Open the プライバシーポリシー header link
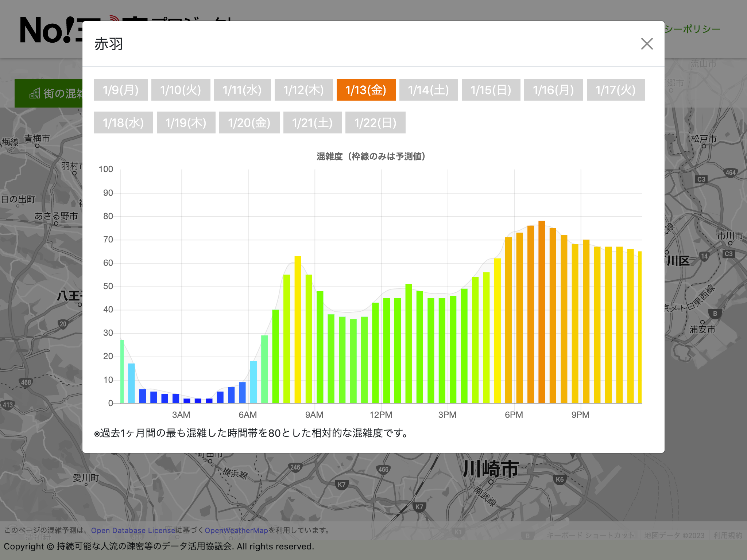Image resolution: width=747 pixels, height=560 pixels. [692, 29]
